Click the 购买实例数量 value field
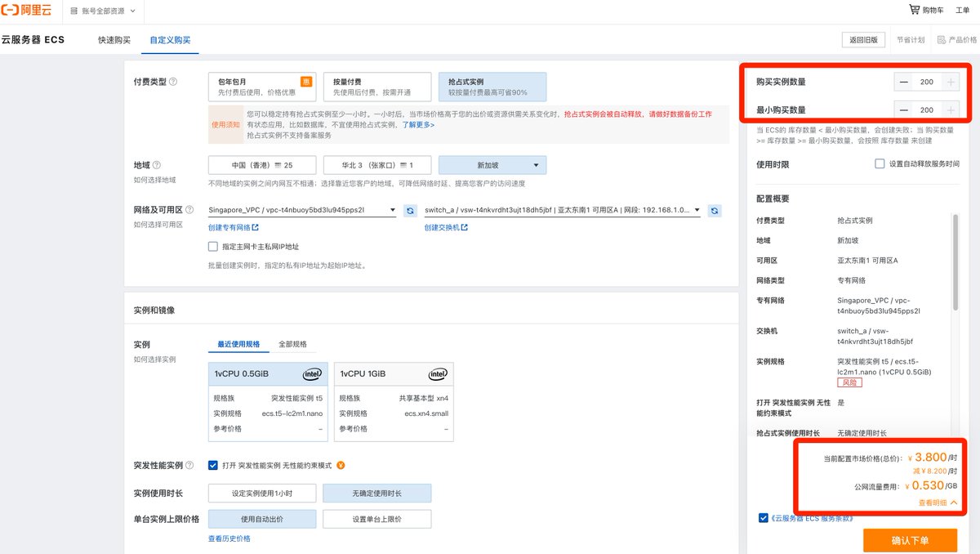Image resolution: width=980 pixels, height=554 pixels. coord(927,82)
